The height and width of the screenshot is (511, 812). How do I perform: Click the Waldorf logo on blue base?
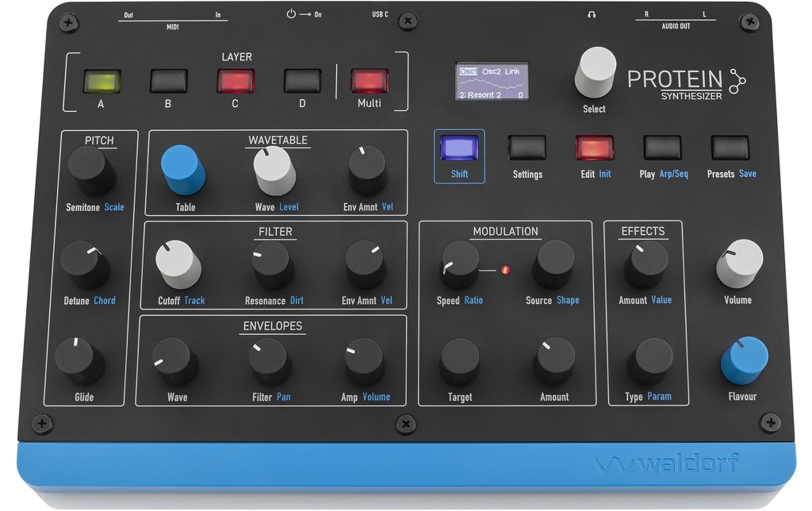(667, 463)
